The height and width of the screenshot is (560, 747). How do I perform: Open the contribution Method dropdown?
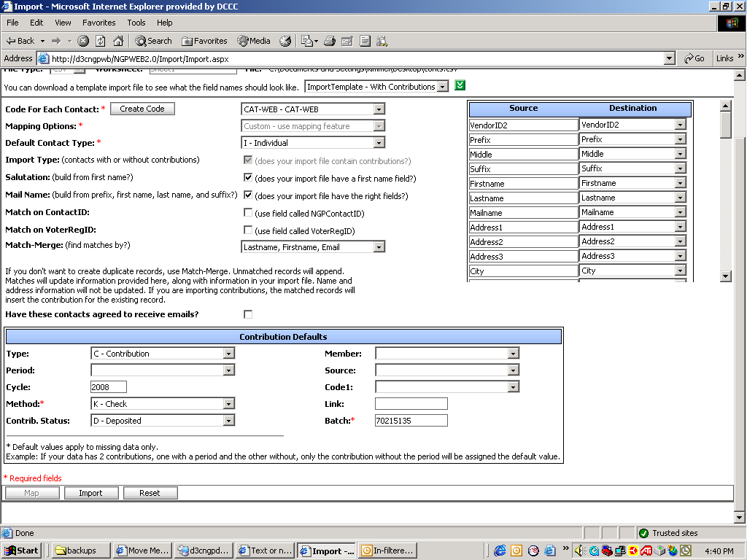pyautogui.click(x=229, y=404)
